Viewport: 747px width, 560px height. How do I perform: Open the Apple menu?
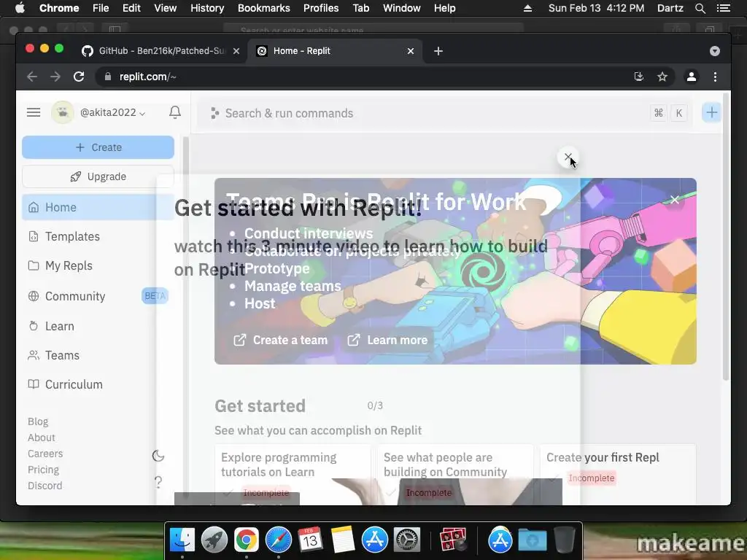(20, 8)
